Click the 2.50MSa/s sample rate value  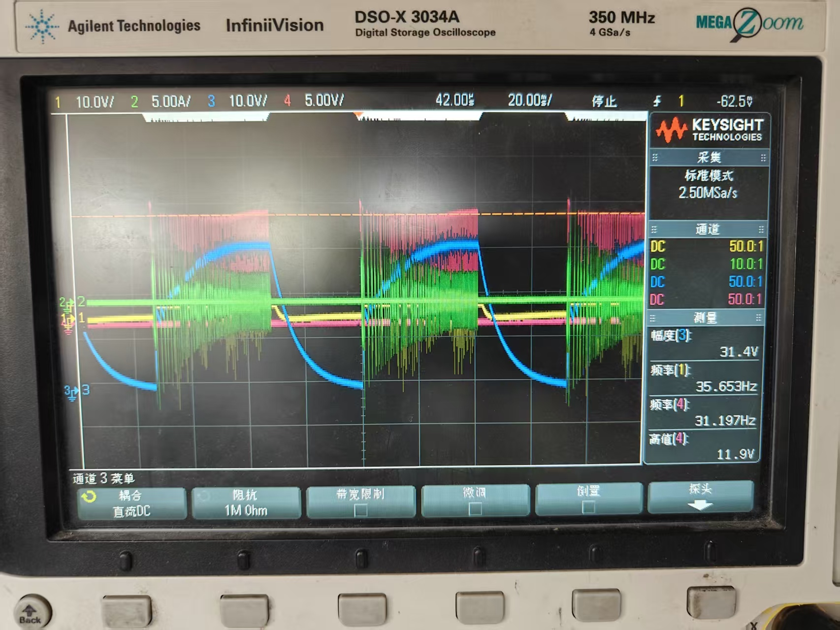pyautogui.click(x=708, y=193)
